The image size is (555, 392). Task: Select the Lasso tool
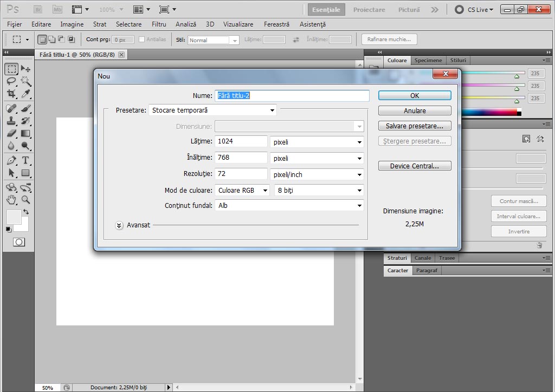click(x=11, y=81)
